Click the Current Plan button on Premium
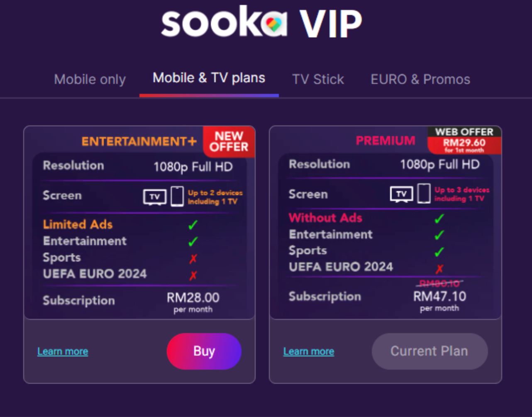Viewport: 532px width, 417px height. tap(429, 351)
